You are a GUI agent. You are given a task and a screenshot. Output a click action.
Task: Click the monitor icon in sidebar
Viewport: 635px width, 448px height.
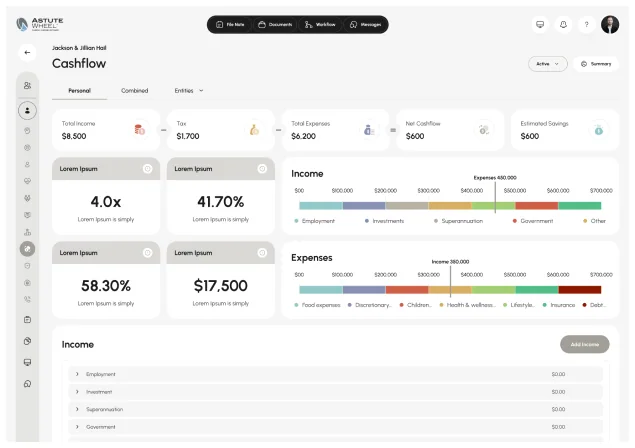click(27, 362)
